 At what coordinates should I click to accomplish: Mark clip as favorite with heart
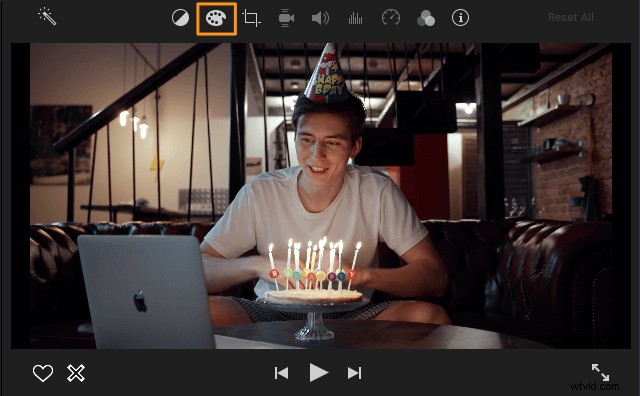click(43, 373)
